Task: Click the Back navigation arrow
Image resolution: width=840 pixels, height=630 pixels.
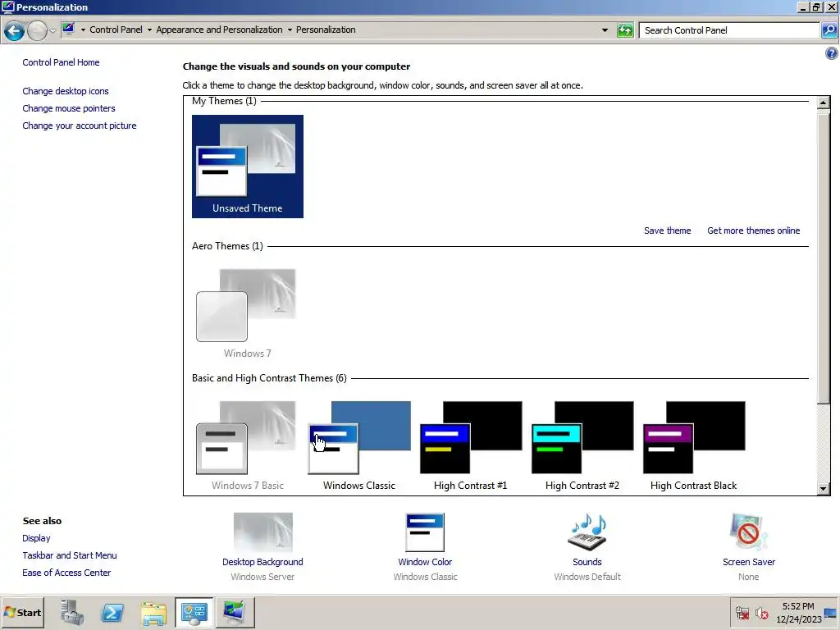Action: (15, 30)
